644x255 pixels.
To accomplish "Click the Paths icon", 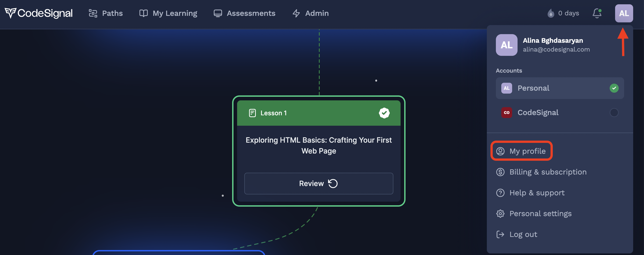I will click(93, 13).
